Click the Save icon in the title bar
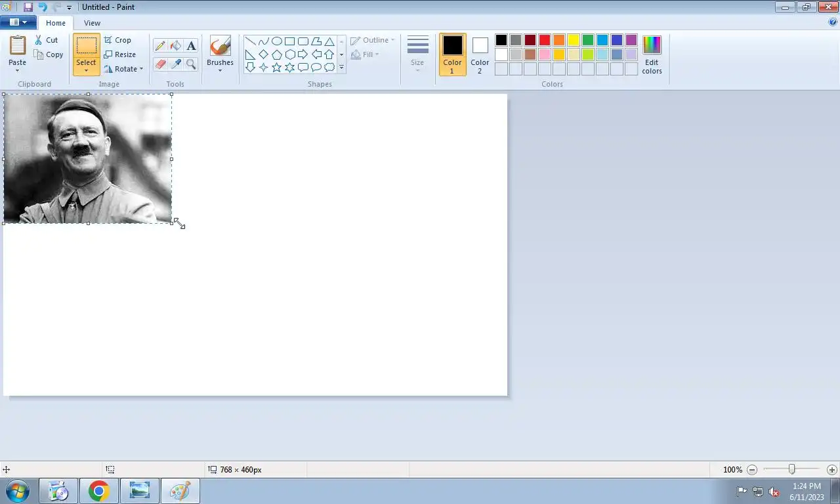The width and height of the screenshot is (840, 504). click(28, 7)
